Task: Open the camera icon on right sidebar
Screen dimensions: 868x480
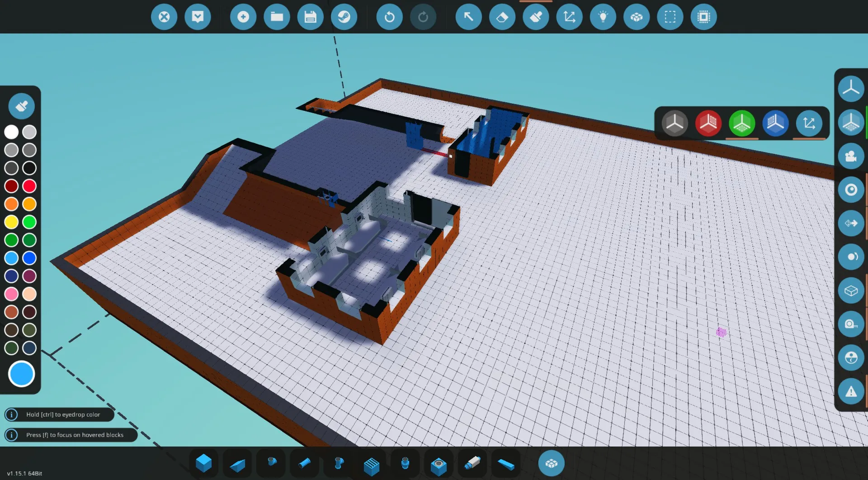Action: (851, 156)
